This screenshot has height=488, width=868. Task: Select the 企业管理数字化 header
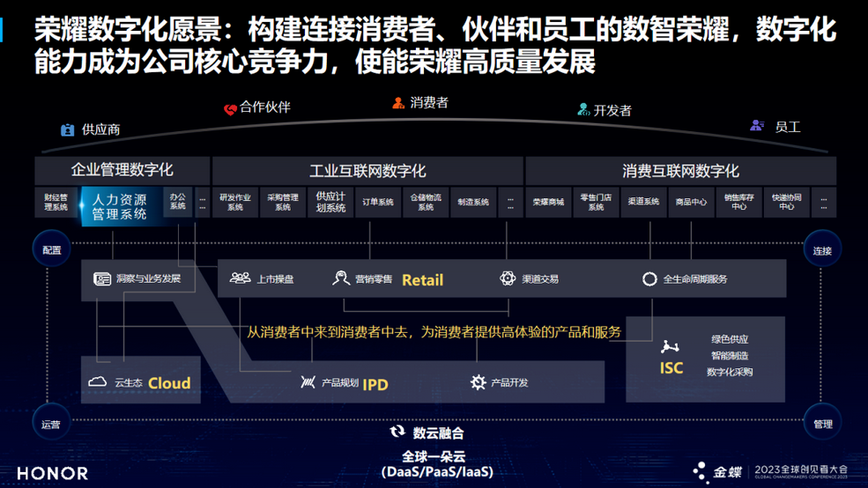[x=122, y=170]
